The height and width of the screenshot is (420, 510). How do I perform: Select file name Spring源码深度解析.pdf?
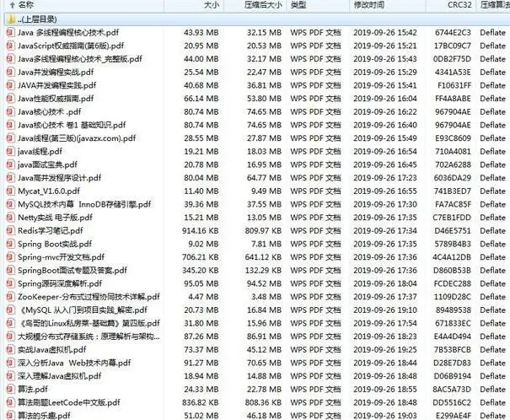(x=60, y=283)
